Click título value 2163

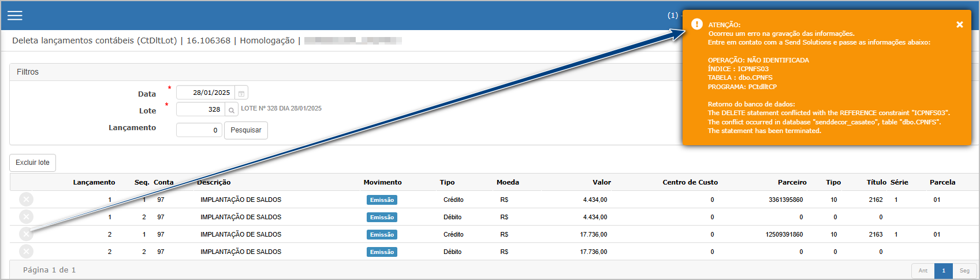point(875,234)
